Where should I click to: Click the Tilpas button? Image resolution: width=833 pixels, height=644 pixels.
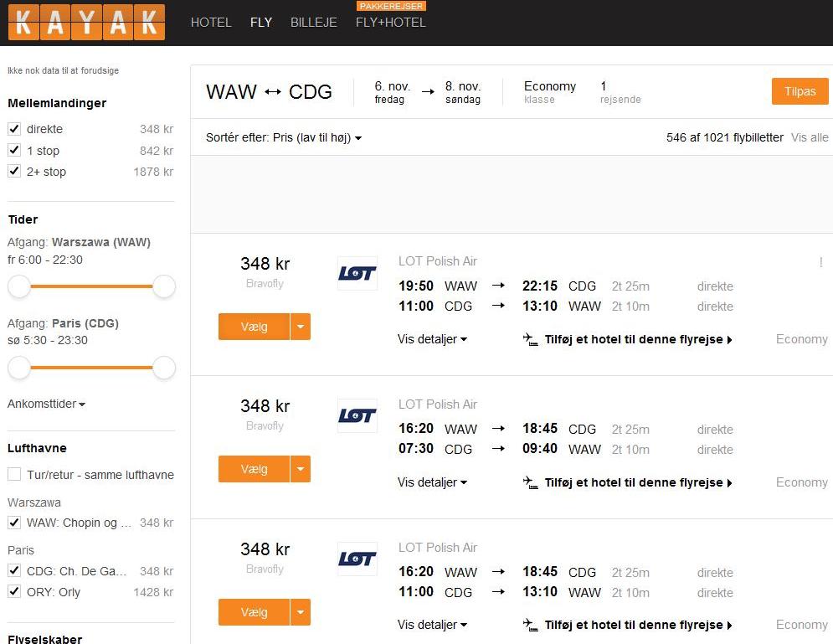tap(800, 91)
